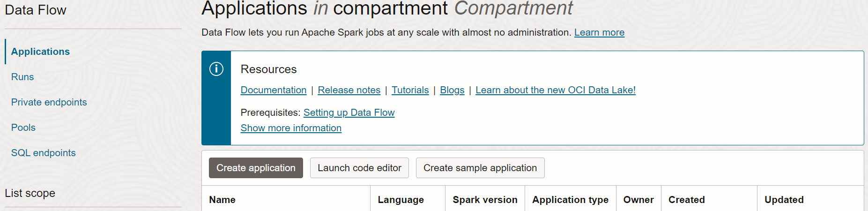Sort table by Name column header
The height and width of the screenshot is (211, 868).
pos(223,200)
